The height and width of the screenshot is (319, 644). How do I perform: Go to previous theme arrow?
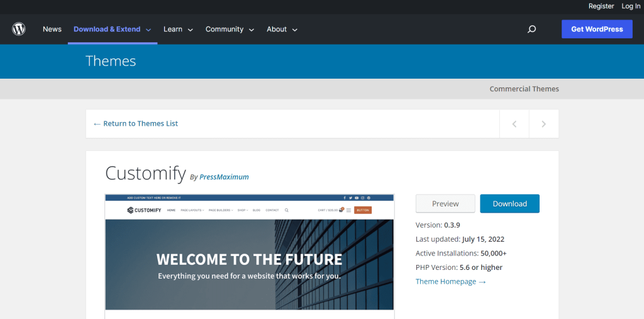tap(514, 124)
